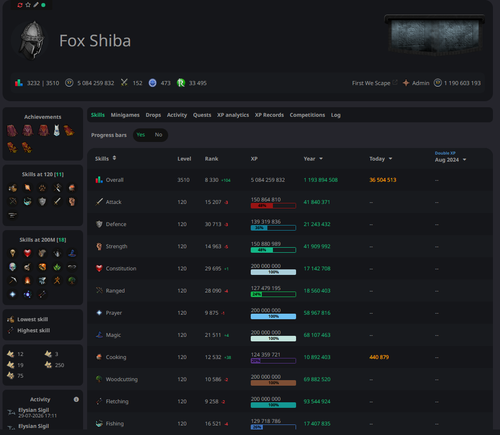Screen dimensions: 500x435
Task: Set Progress bars to No
Action: (158, 135)
